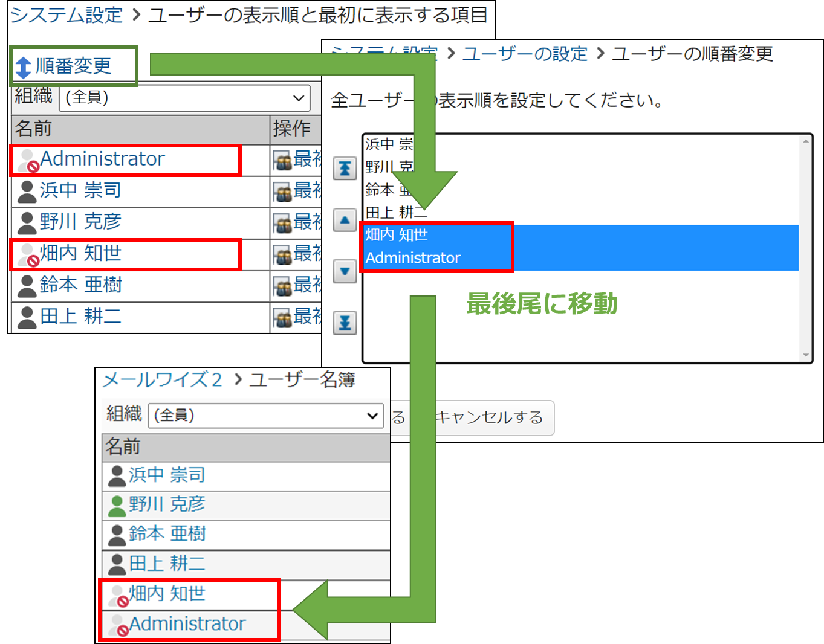Click the 順番変更 reorder arrows icon
Image resolution: width=824 pixels, height=644 pixels.
tap(23, 67)
